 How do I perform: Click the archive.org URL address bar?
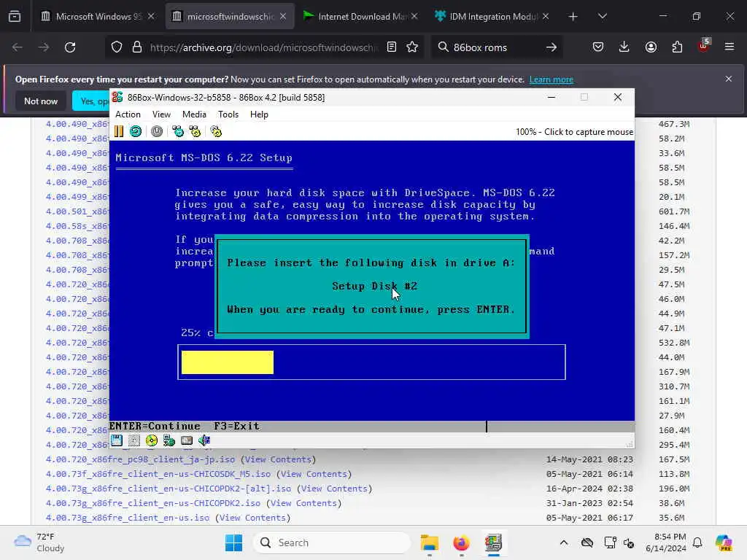coord(263,47)
